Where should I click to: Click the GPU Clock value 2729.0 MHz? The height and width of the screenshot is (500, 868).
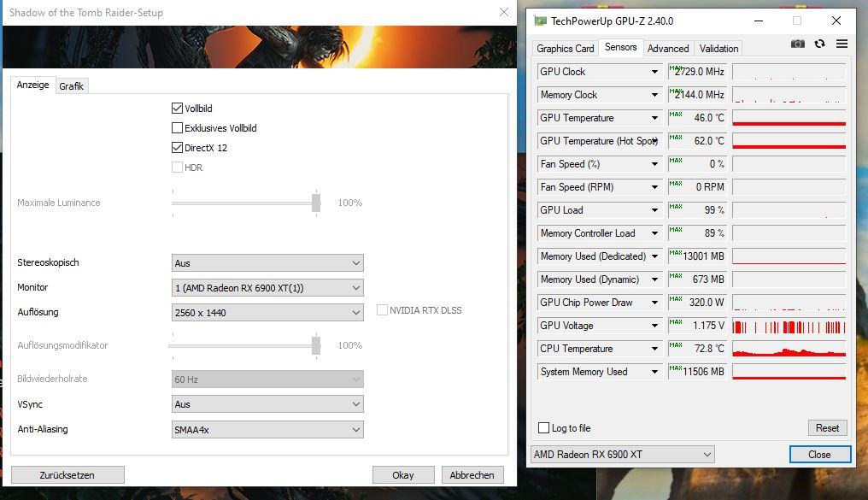699,72
